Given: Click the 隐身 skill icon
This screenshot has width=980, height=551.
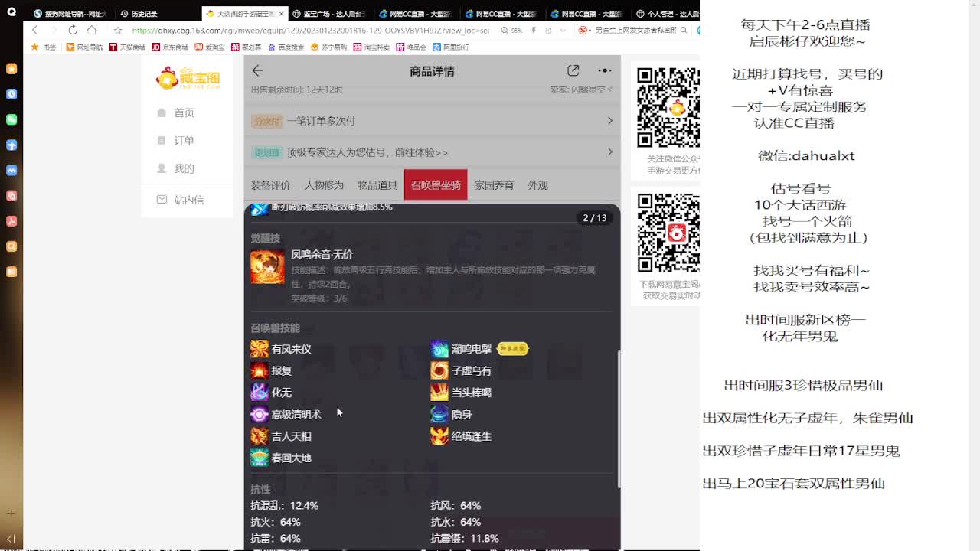Looking at the screenshot, I should pyautogui.click(x=439, y=414).
